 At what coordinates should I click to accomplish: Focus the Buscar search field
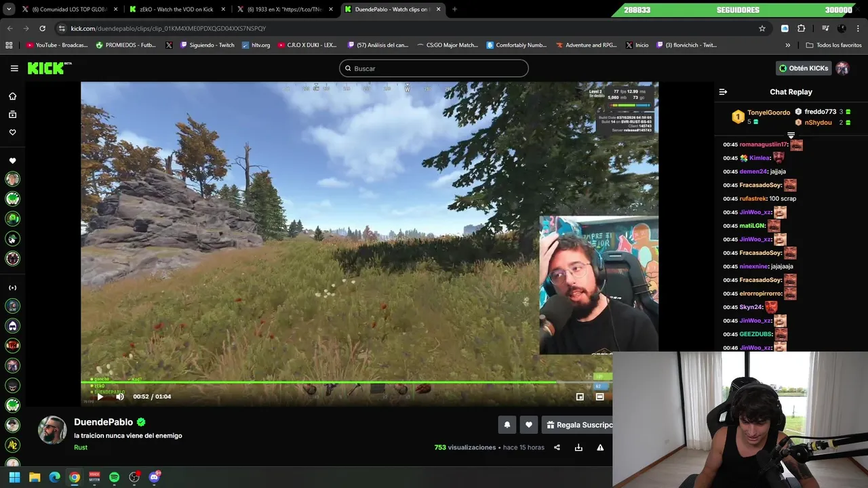pos(434,68)
